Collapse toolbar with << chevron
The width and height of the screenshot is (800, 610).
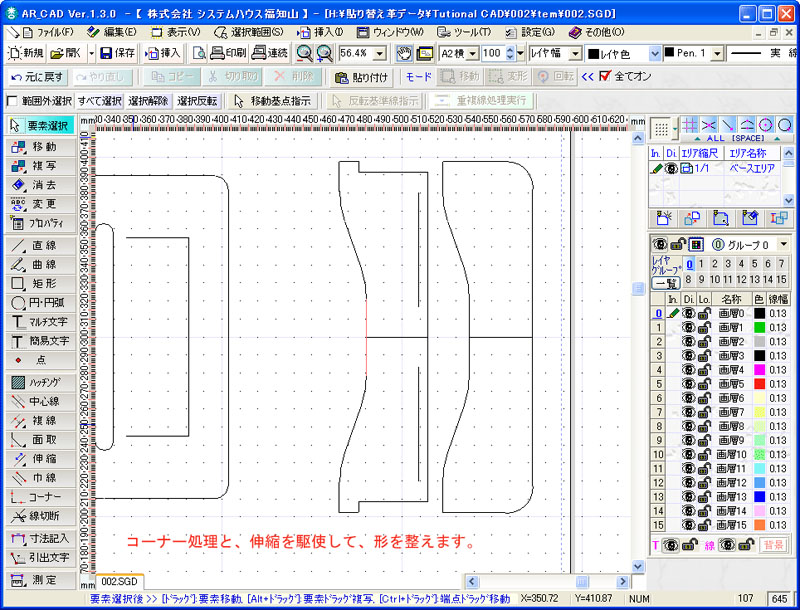pyautogui.click(x=587, y=77)
